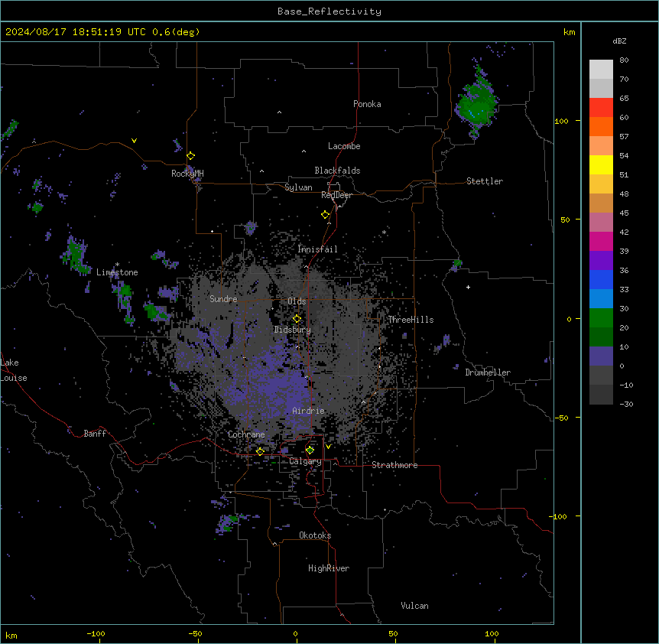Viewport: 659px width, 644px height.
Task: Pick the red 60-65 dBZ legend swatch
Action: click(601, 108)
